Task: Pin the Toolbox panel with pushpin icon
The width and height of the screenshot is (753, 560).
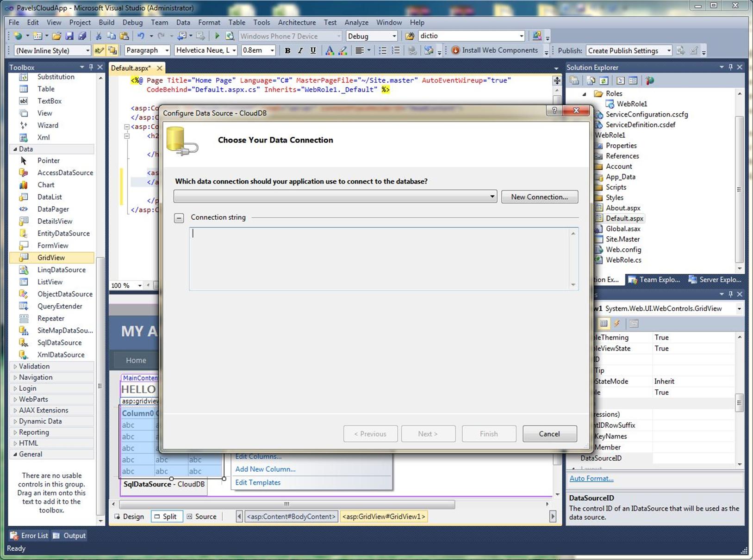Action: tap(91, 67)
